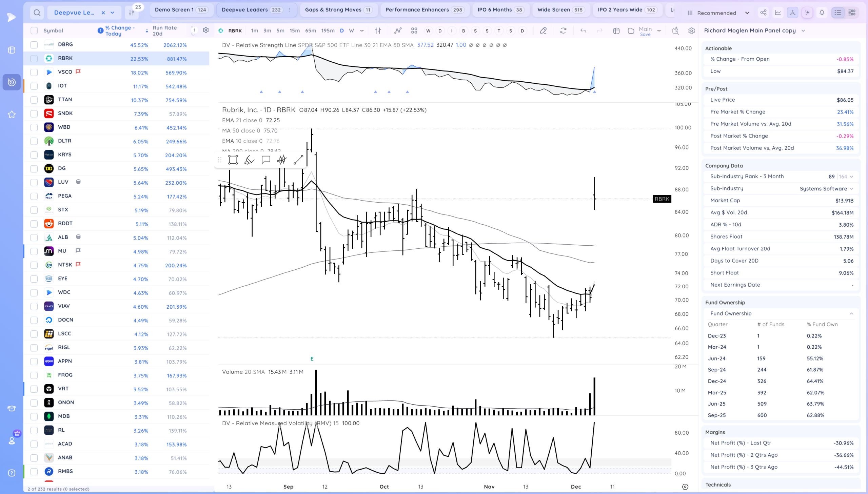Click the refresh chart icon

(x=563, y=30)
